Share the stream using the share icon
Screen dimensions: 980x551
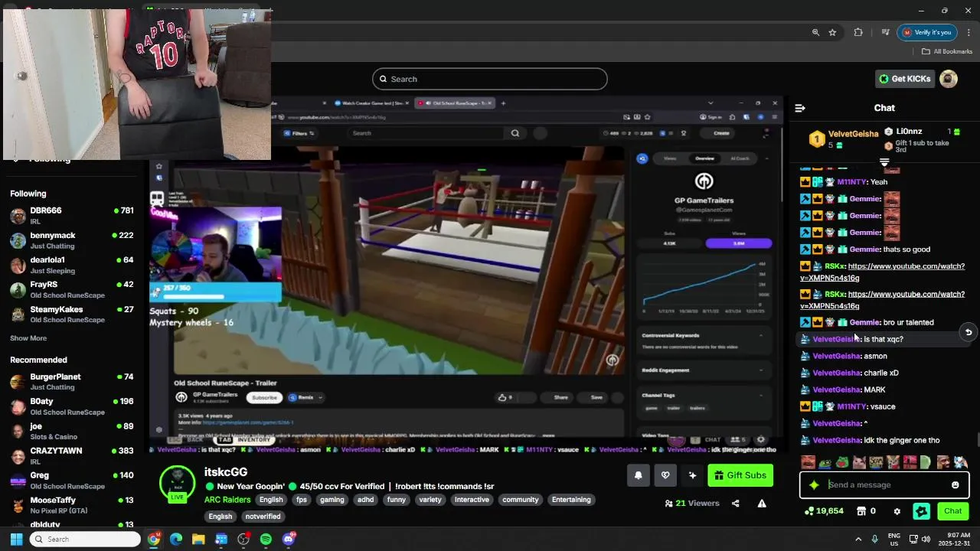[736, 504]
